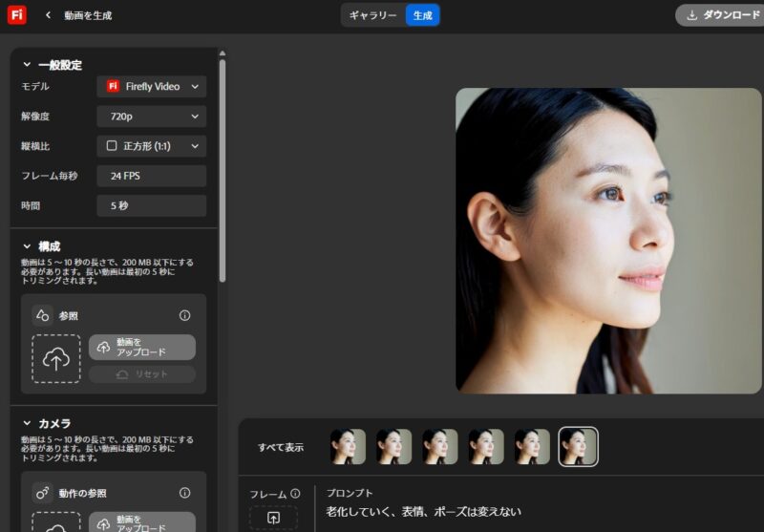764x532 pixels.
Task: Click the download arrow icon
Action: click(x=691, y=15)
